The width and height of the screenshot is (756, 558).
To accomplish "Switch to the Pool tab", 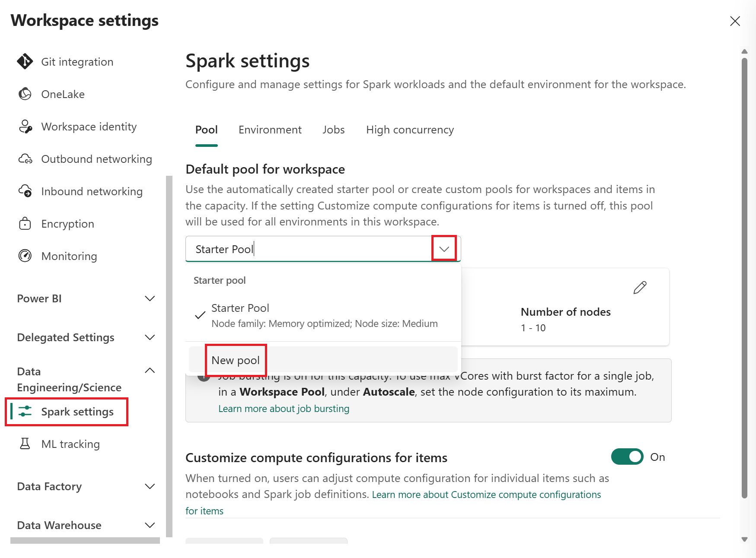I will [206, 130].
